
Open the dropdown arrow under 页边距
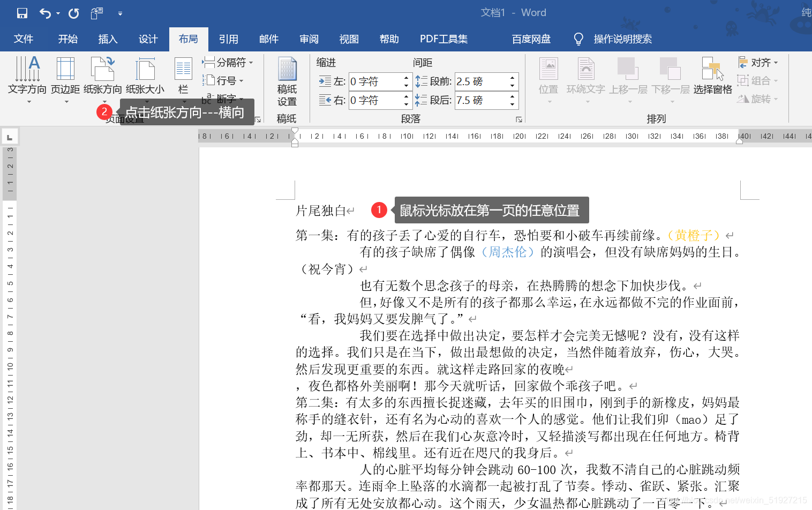point(66,101)
